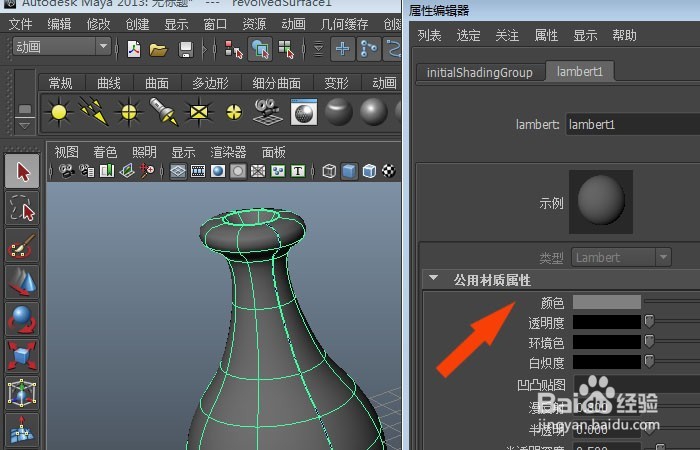
Task: Create a volume light from shelf
Action: point(233,112)
